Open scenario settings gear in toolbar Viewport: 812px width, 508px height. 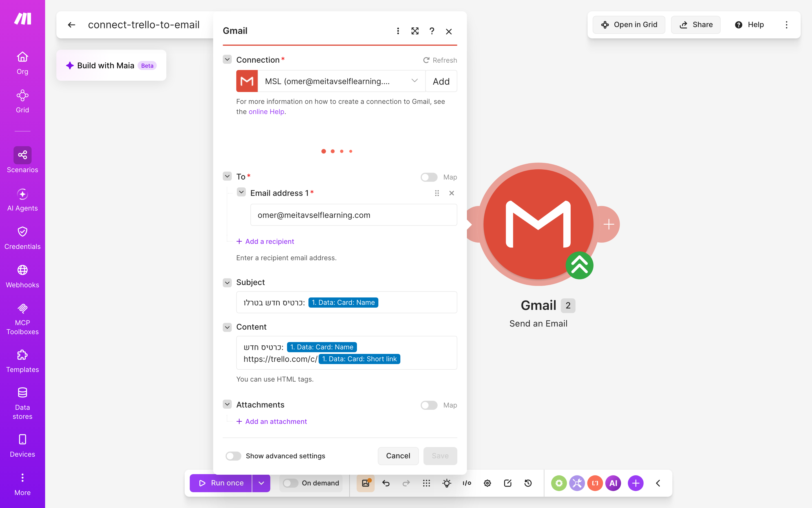pos(487,483)
